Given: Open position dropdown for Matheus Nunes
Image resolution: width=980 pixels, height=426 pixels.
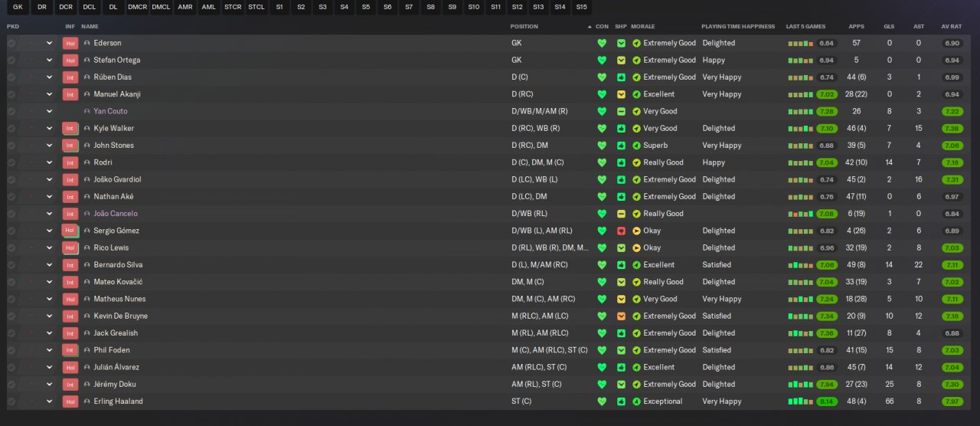Looking at the screenshot, I should (49, 299).
